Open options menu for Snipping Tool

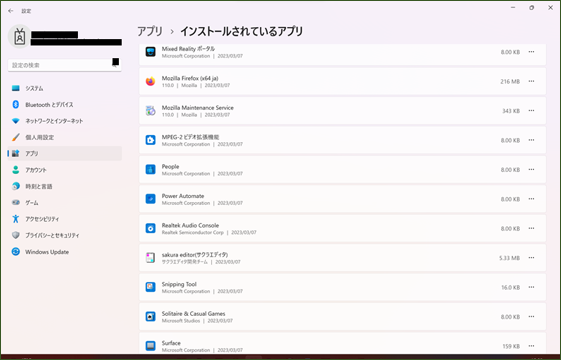(531, 287)
